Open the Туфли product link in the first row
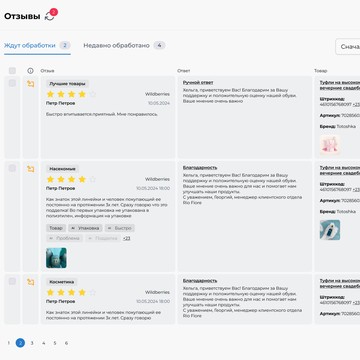Screen dimensions: 360x360 point(340,85)
